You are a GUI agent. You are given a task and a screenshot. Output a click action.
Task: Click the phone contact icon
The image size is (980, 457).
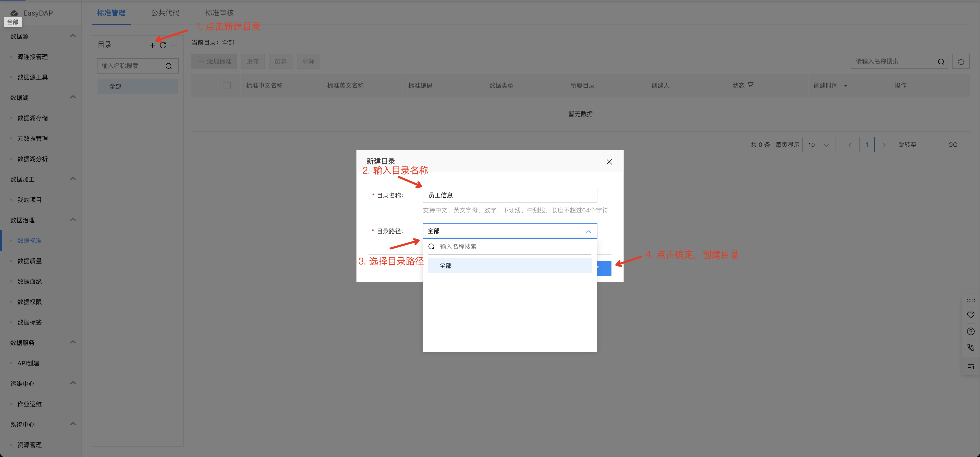(x=971, y=348)
